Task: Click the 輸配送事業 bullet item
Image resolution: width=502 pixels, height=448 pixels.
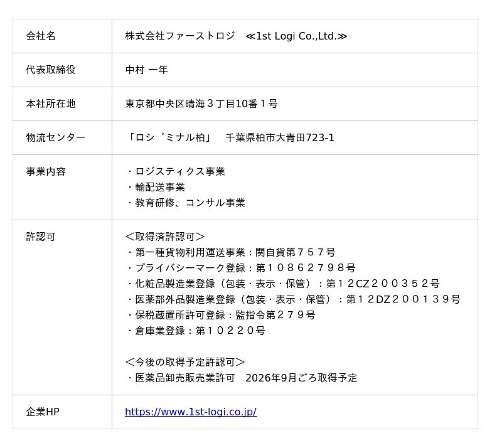Action: pos(156,188)
